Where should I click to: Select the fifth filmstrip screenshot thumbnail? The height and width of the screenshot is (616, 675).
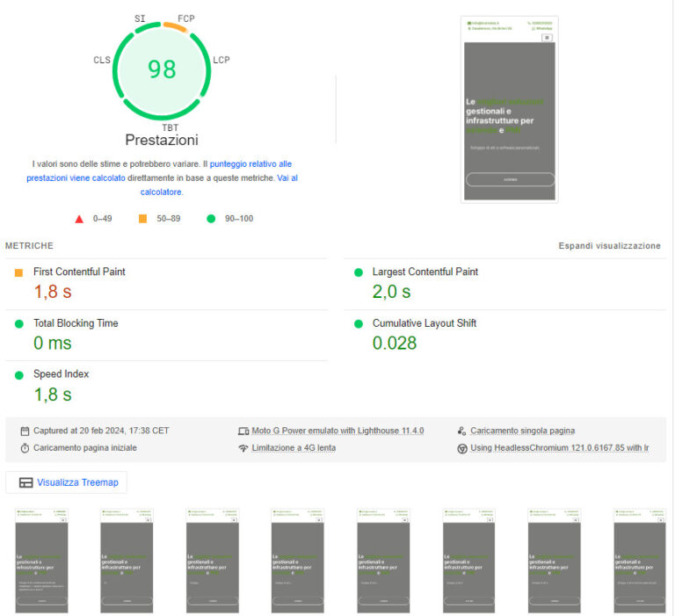click(x=383, y=561)
